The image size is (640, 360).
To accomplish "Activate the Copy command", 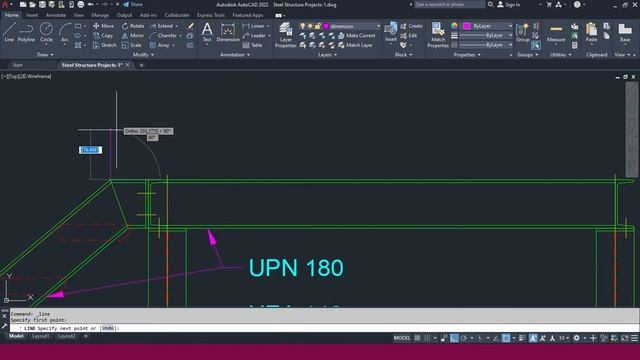I will [x=103, y=36].
